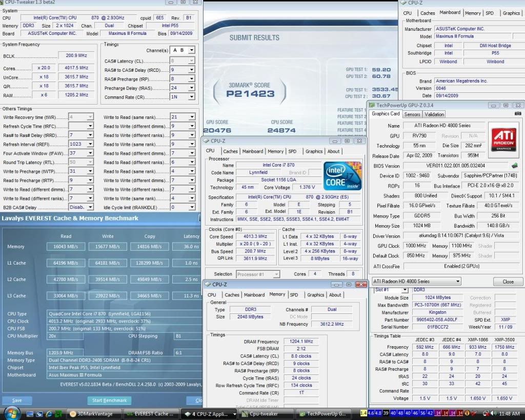525x420 pixels.
Task: Click the taskbar clock showing 11:48 AM
Action: (x=509, y=414)
